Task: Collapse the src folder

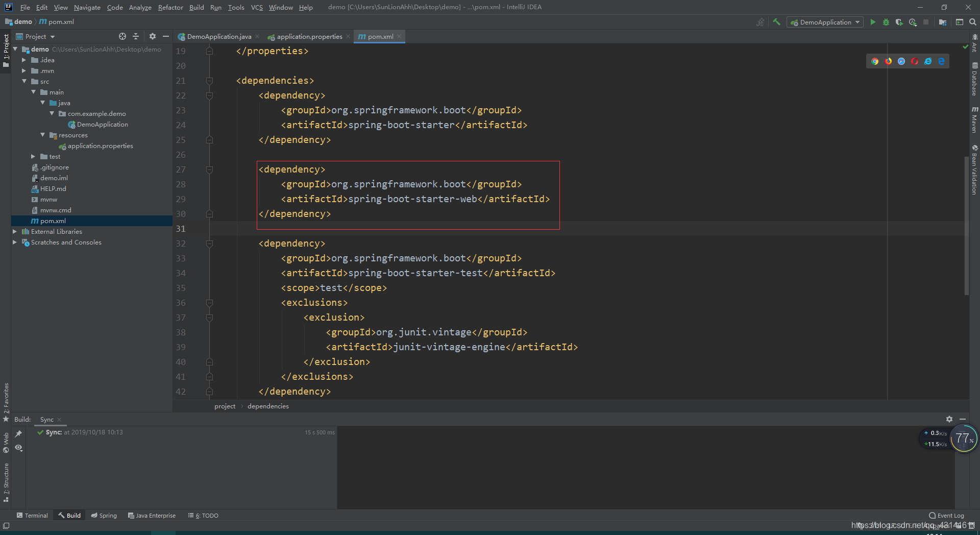Action: pos(23,81)
